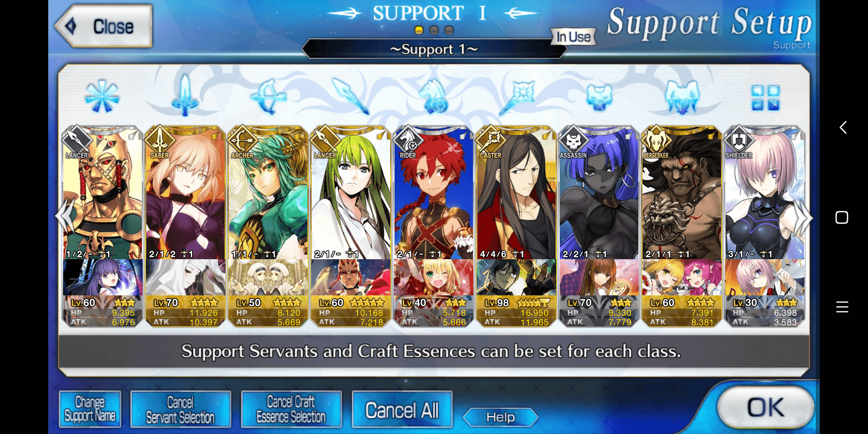Select the Archer class bow icon
This screenshot has height=434, width=868.
pyautogui.click(x=268, y=96)
